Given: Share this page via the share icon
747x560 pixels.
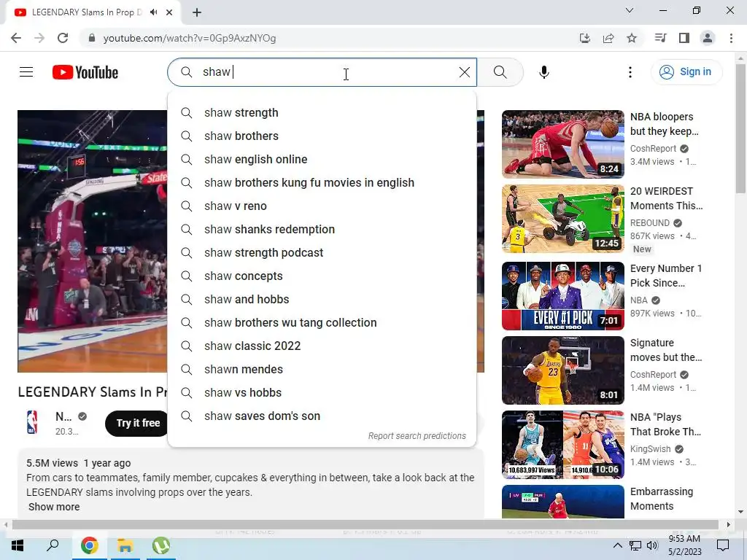Looking at the screenshot, I should point(608,38).
